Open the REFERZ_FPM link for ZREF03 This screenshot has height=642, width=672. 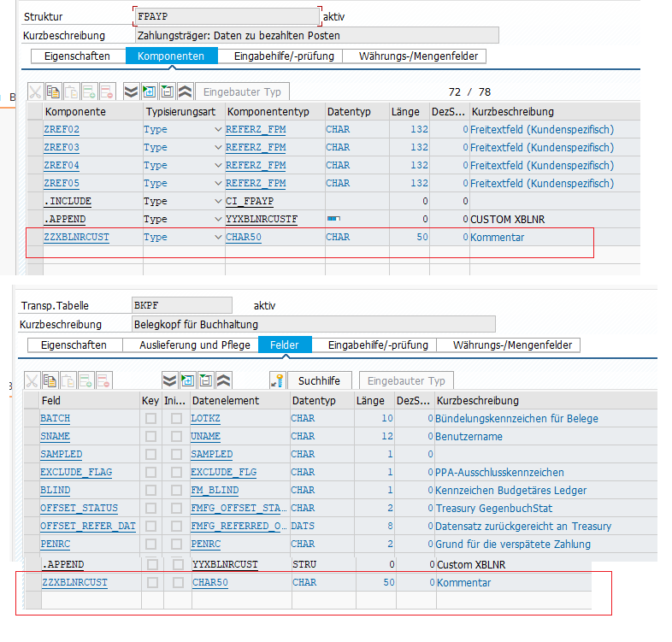[x=256, y=148]
